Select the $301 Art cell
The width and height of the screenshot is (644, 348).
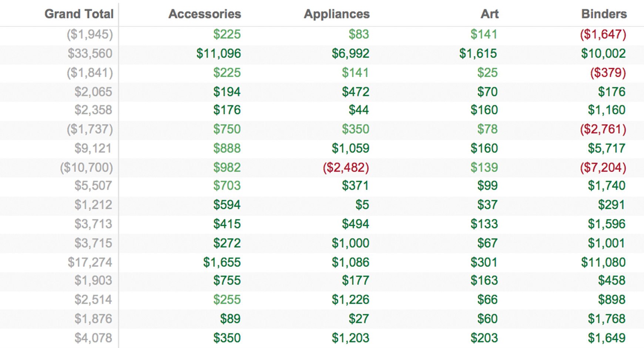[x=484, y=262]
